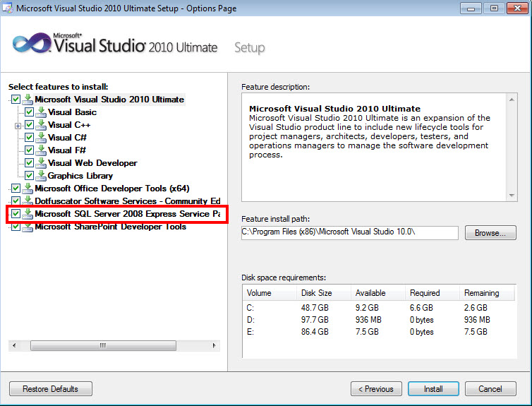Click the setup icon in the title bar
Screen dimensions: 532x406
pyautogui.click(x=8, y=8)
